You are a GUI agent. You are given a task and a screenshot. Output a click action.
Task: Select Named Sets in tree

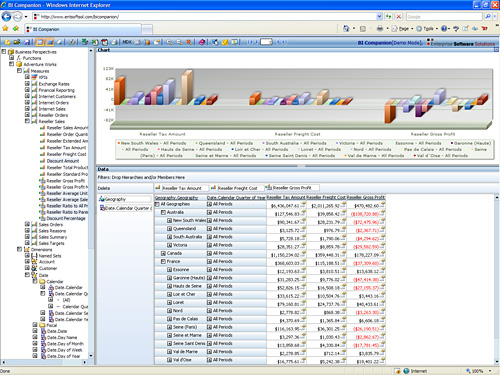(x=50, y=256)
